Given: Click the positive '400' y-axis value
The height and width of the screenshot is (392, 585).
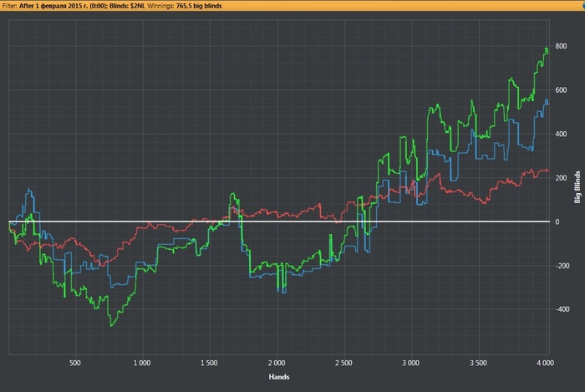Looking at the screenshot, I should (561, 134).
